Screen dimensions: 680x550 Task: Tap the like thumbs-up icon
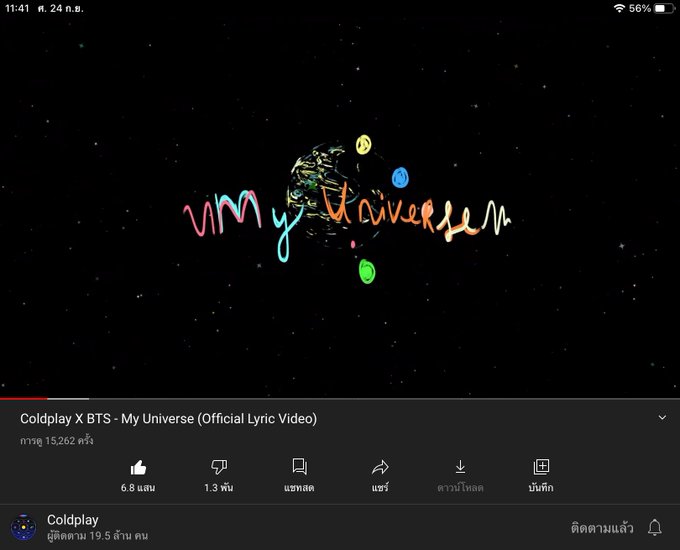click(x=138, y=468)
